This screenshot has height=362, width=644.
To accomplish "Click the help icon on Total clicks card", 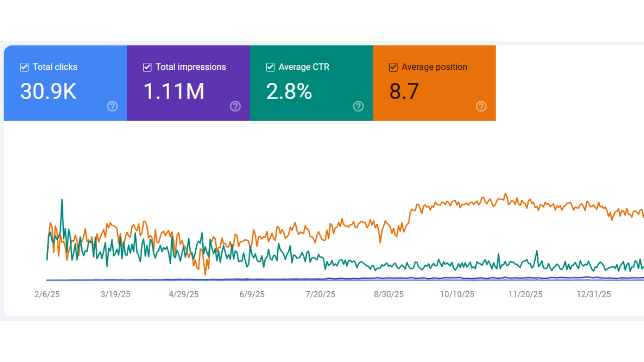I will [112, 106].
